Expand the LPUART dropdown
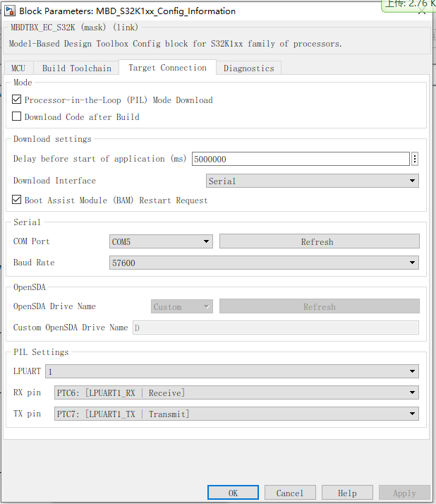 [232, 371]
